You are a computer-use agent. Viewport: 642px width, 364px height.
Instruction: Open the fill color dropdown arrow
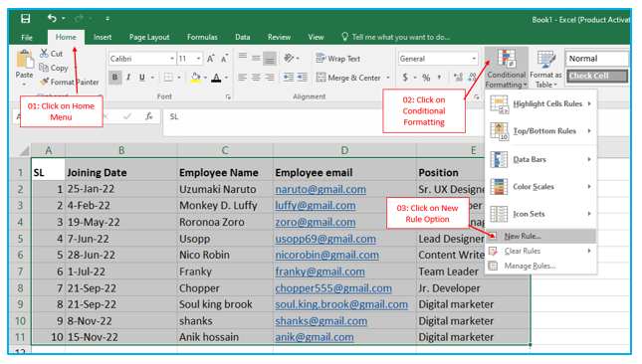tap(205, 78)
